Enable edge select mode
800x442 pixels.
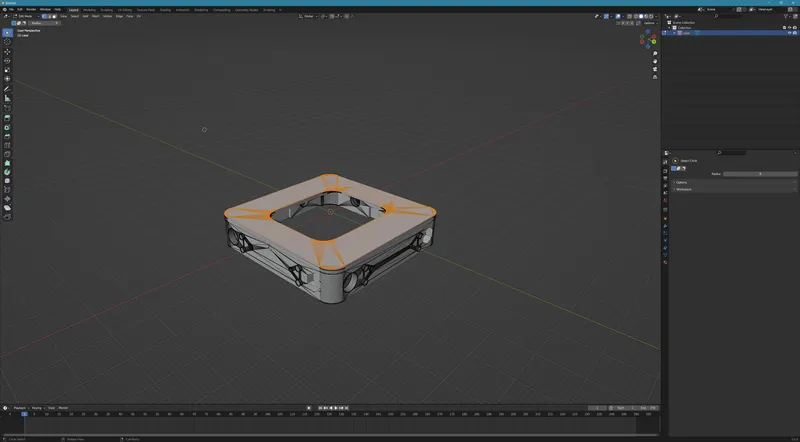coord(49,16)
